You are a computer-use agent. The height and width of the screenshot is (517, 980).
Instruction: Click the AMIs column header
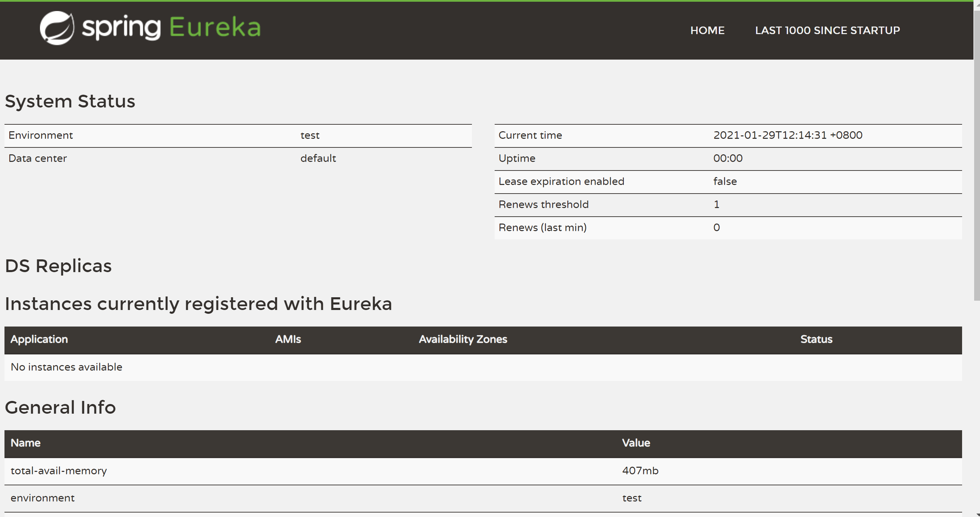point(288,339)
